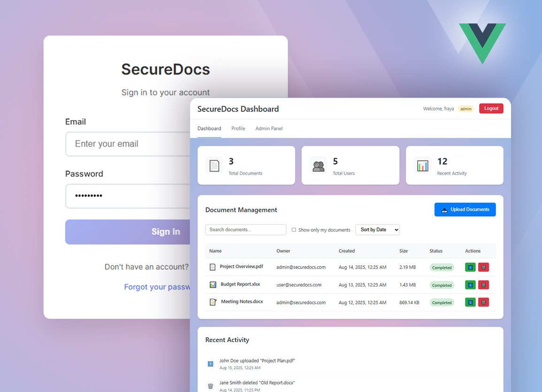
Task: Click the Recent Activity chart icon
Action: pyautogui.click(x=423, y=166)
